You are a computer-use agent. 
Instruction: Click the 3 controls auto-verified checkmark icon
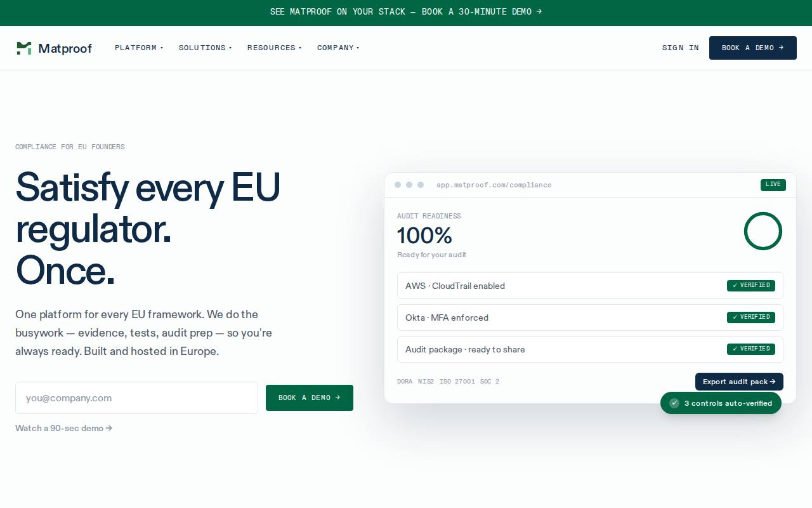(674, 403)
